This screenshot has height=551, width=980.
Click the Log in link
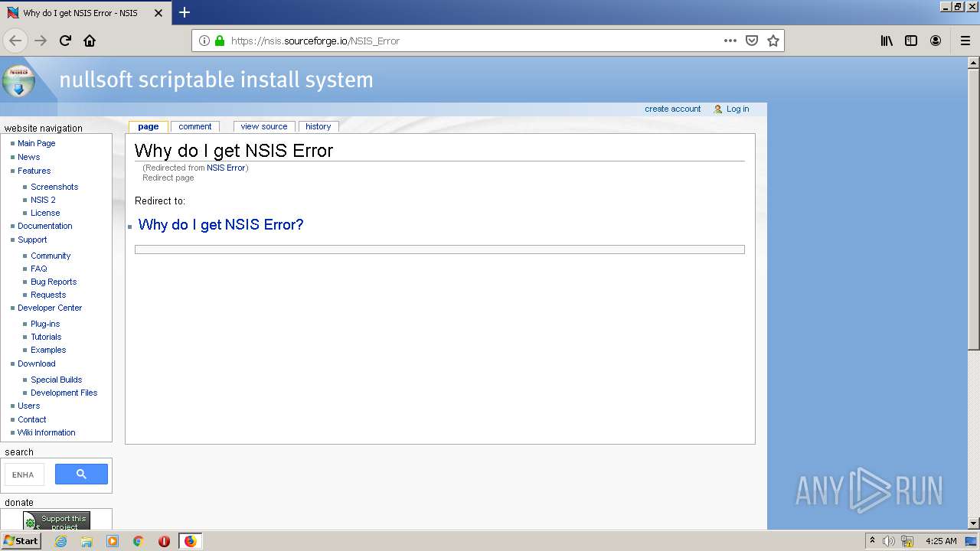pos(737,109)
